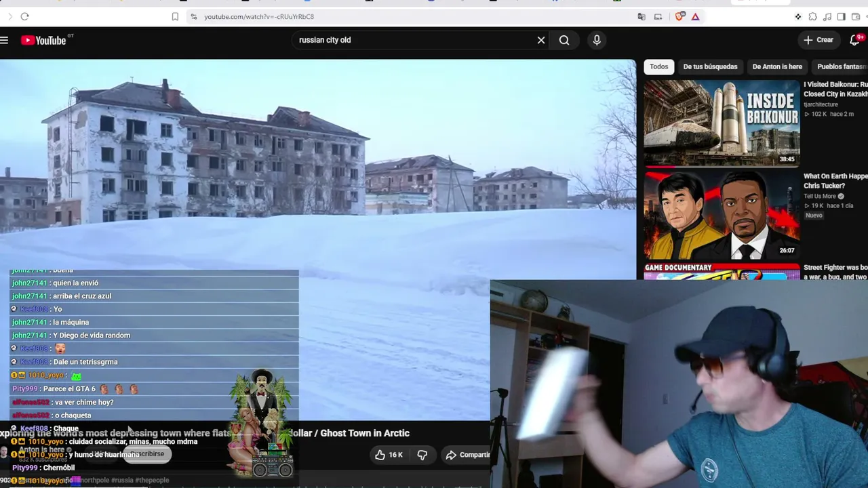Select the 'Todos' filter chip
Screen dimensions: 868x488
point(659,66)
